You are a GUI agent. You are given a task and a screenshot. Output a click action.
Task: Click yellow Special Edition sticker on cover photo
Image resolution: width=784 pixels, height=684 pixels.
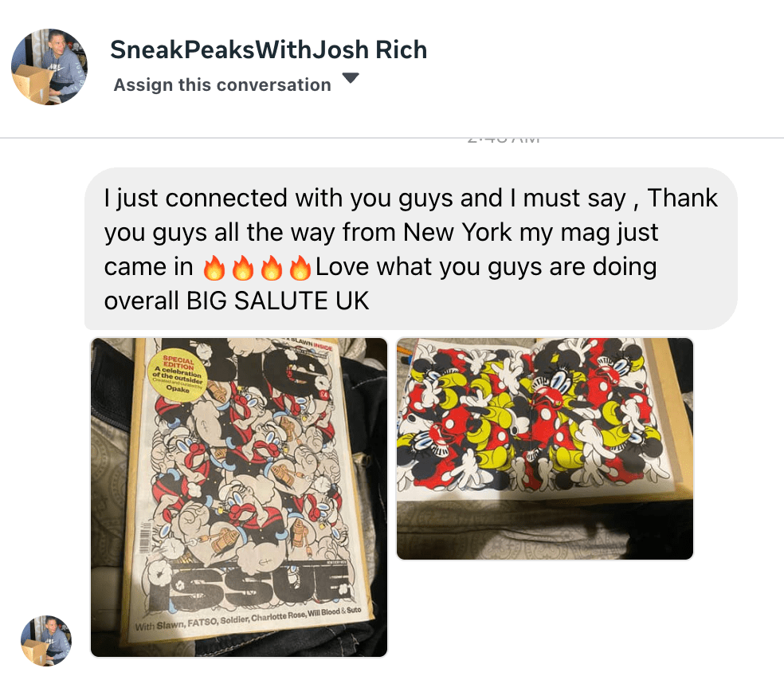pyautogui.click(x=177, y=374)
